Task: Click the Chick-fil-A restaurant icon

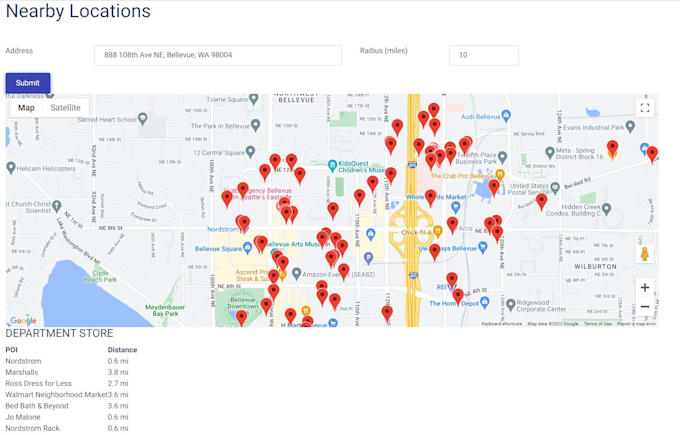Action: coord(438,232)
